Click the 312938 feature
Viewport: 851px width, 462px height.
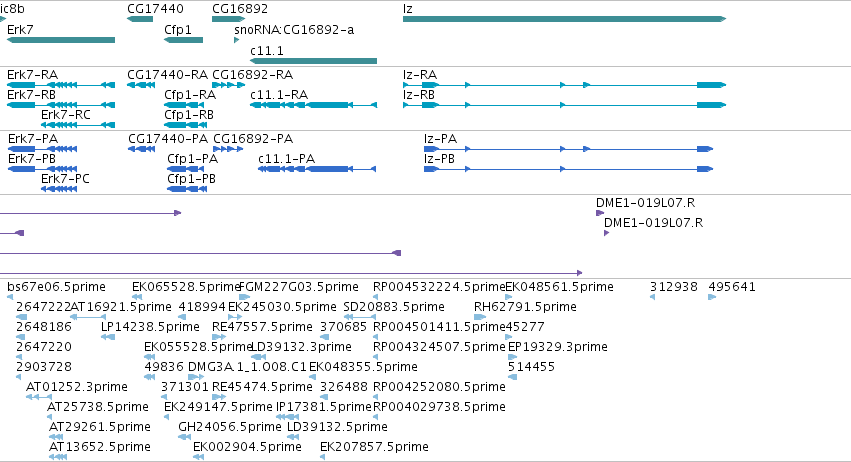[652, 298]
